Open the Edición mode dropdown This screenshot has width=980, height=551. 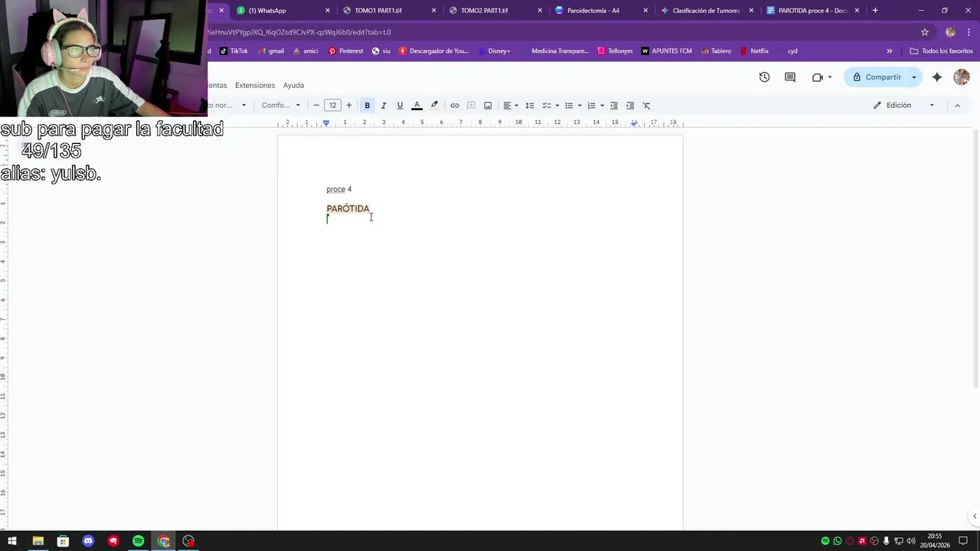click(x=903, y=106)
